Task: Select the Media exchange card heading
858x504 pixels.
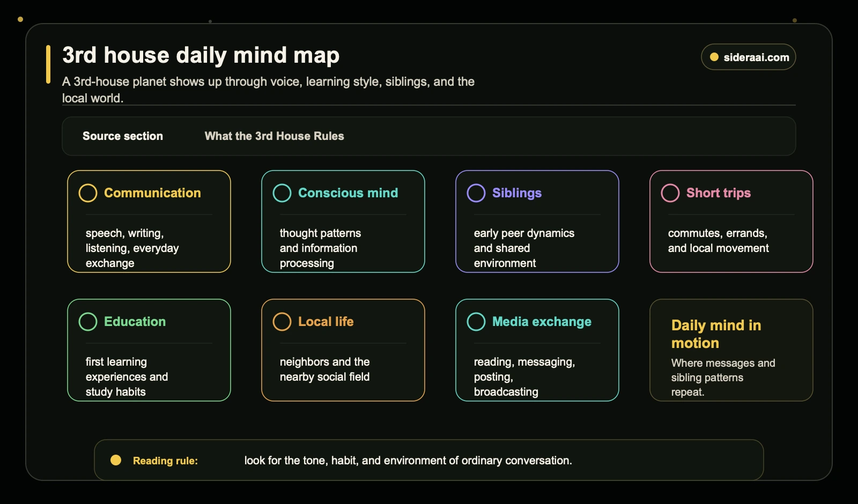Action: (x=542, y=322)
